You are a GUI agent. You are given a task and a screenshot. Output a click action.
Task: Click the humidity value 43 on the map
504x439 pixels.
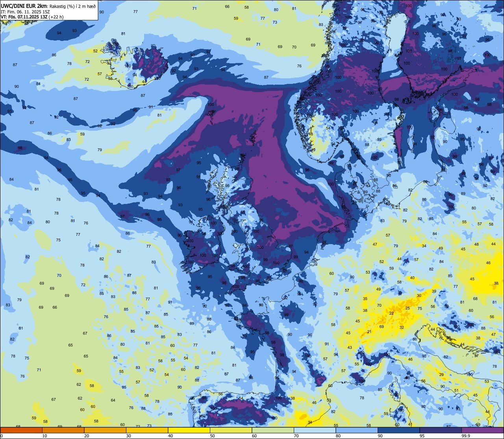350,347
